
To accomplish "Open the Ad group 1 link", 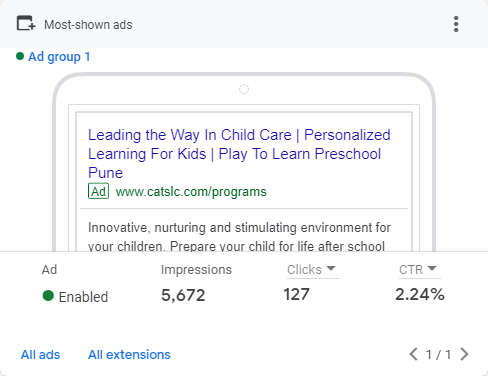I will point(59,57).
